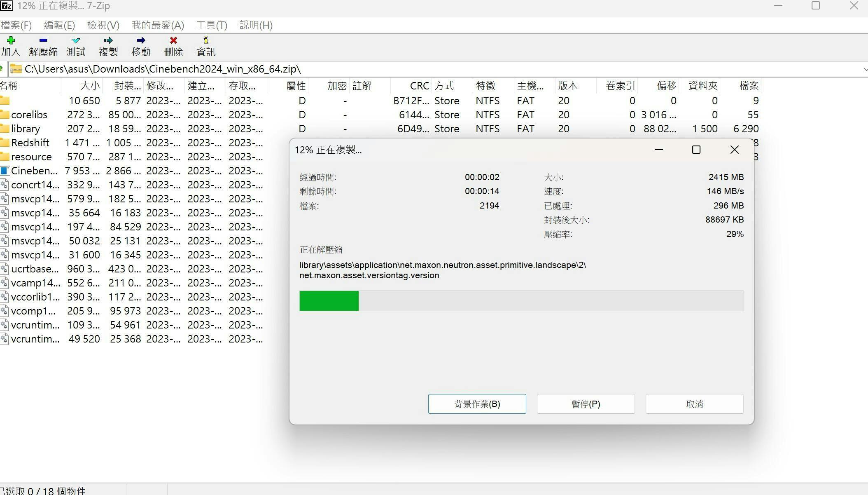Select the library folder icon

pos(5,129)
